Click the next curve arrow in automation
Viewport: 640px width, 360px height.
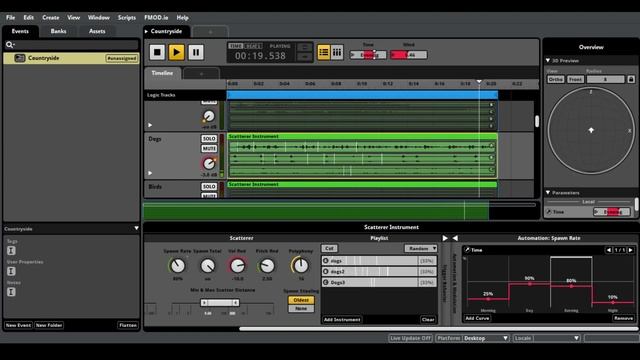[x=631, y=250]
